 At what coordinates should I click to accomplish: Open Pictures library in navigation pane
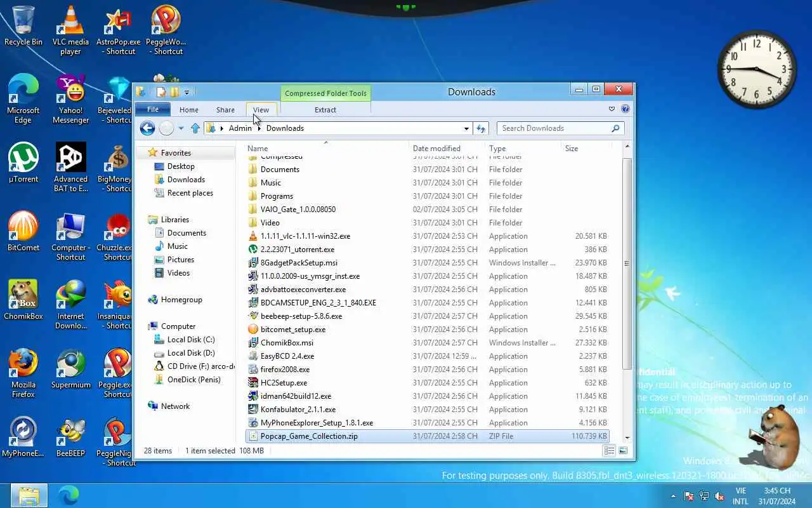(181, 260)
